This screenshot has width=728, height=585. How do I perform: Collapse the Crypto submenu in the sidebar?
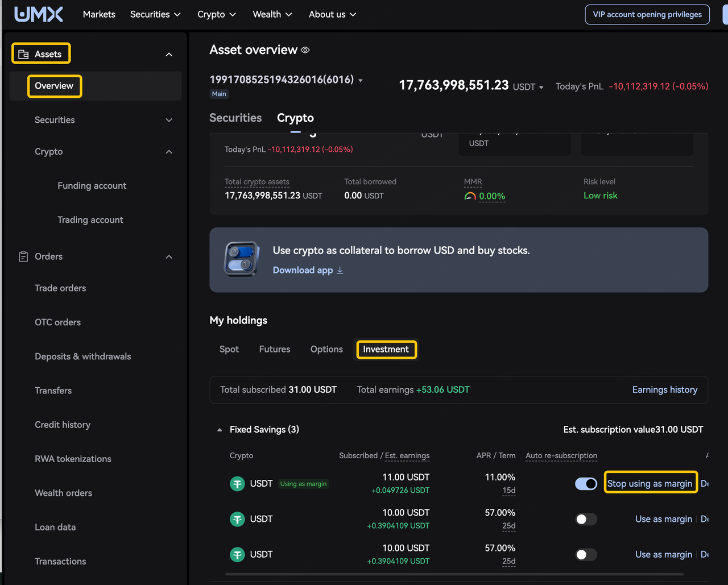(x=169, y=152)
